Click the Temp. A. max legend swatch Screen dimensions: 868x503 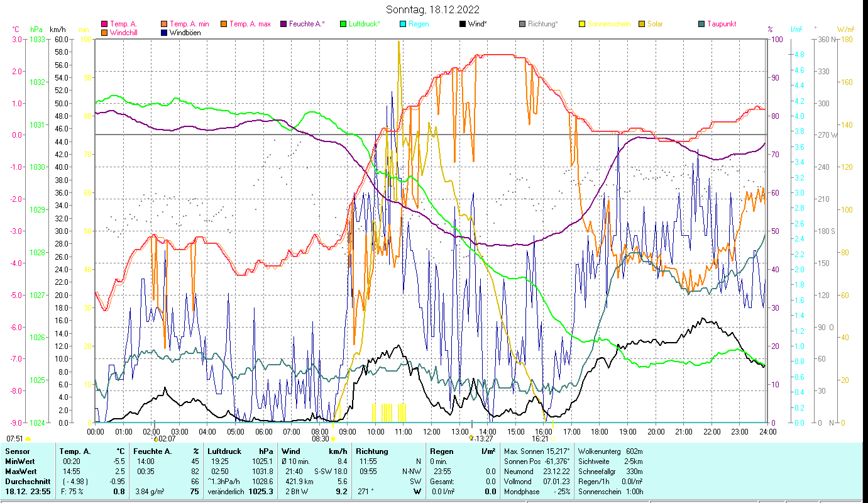pos(224,25)
